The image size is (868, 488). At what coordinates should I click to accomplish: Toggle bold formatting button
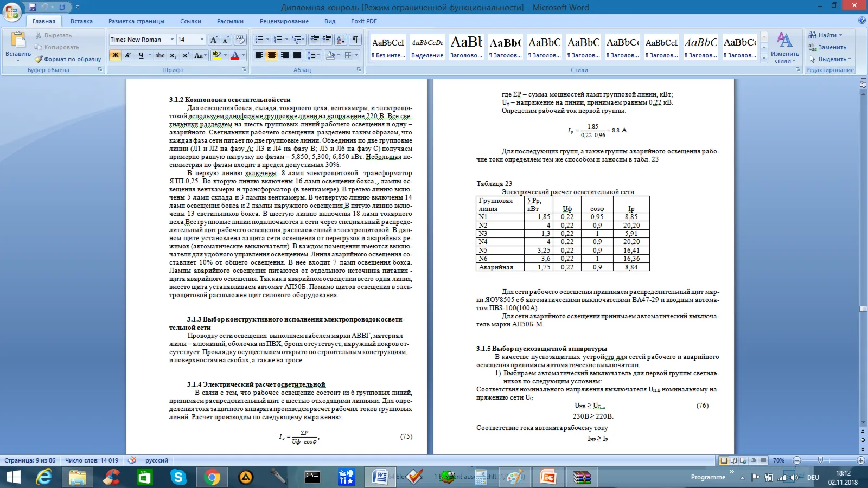click(x=115, y=55)
